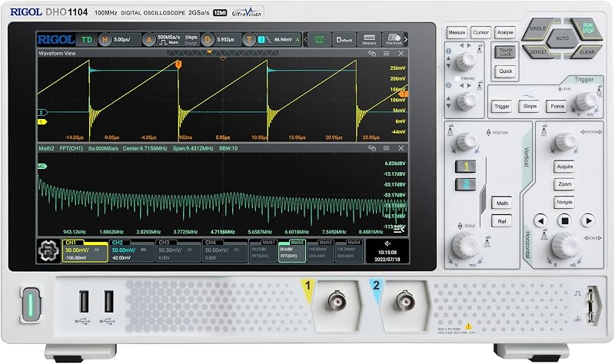This screenshot has width=615, height=364.
Task: Toggle the green power button
Action: tap(31, 305)
